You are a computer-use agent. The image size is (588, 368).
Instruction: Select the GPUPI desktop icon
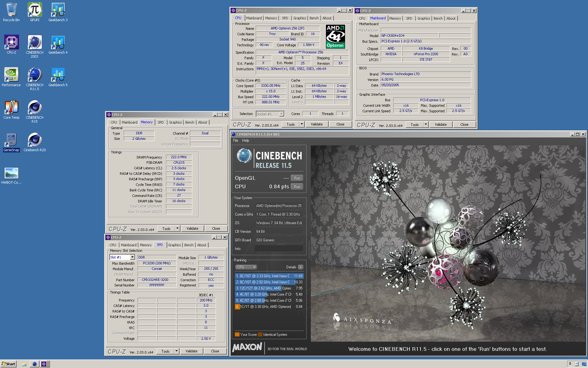point(35,12)
